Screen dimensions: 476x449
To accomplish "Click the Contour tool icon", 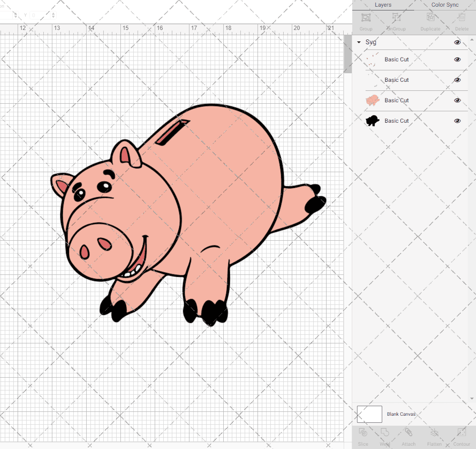I will click(x=461, y=432).
